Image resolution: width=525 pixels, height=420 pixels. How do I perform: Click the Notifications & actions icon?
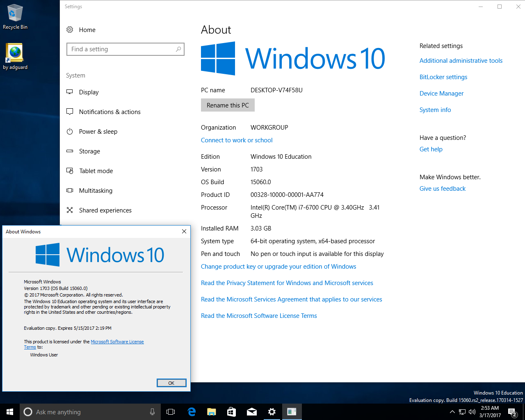tap(70, 112)
